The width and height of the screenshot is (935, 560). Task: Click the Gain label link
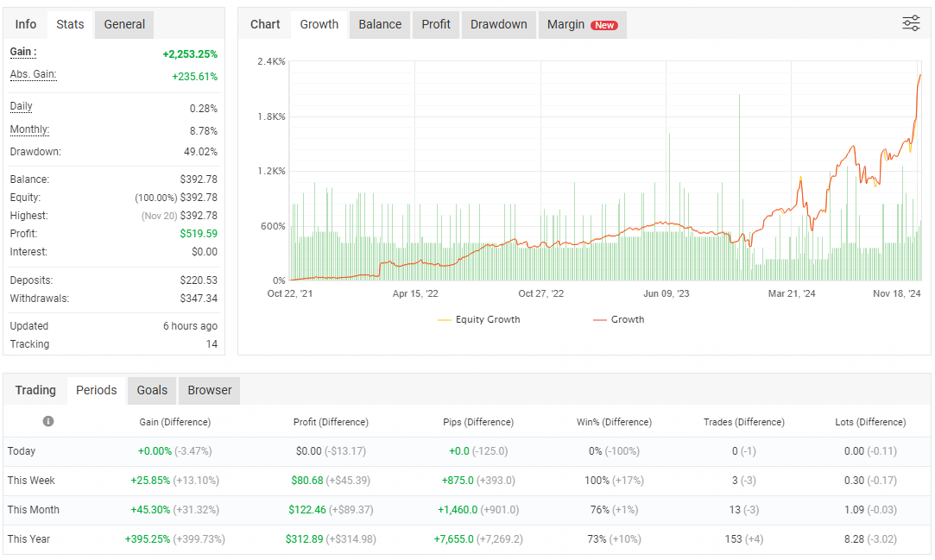(x=22, y=52)
